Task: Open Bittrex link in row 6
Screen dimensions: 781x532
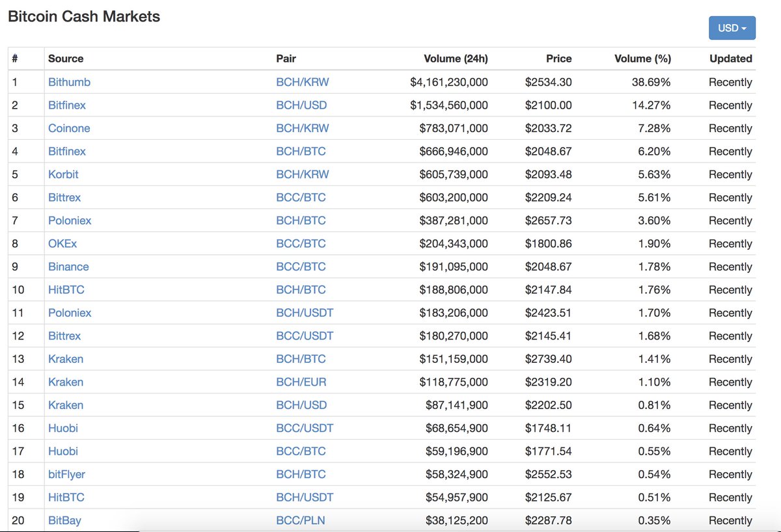Action: click(64, 197)
